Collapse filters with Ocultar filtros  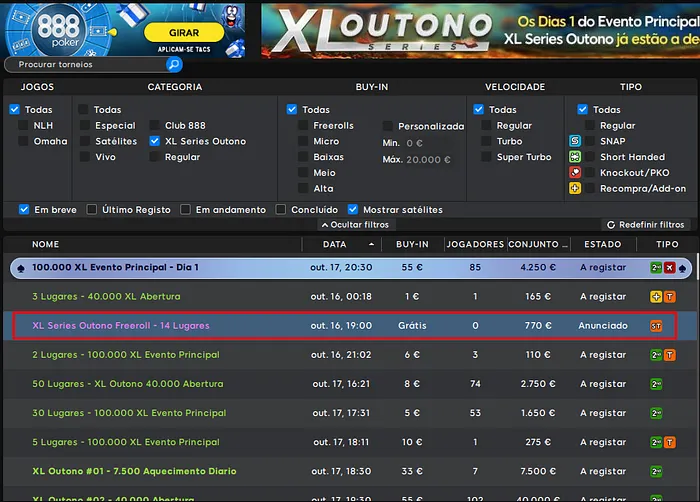355,225
